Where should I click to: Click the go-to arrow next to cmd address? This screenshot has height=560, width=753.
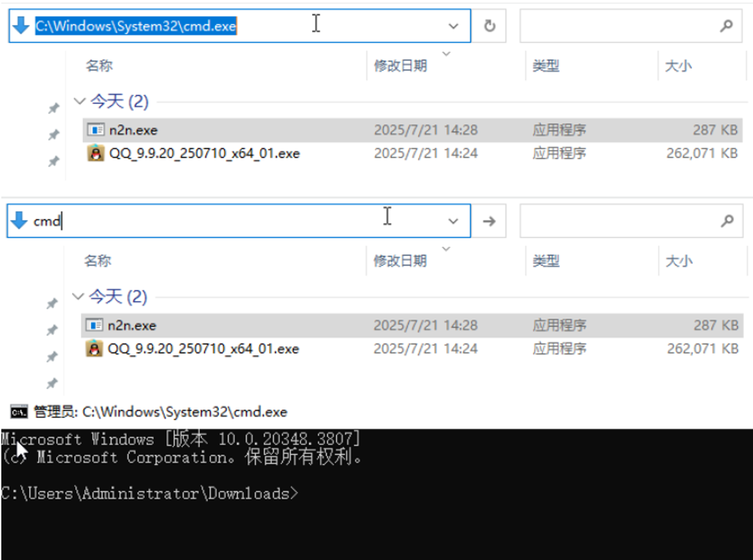[489, 221]
